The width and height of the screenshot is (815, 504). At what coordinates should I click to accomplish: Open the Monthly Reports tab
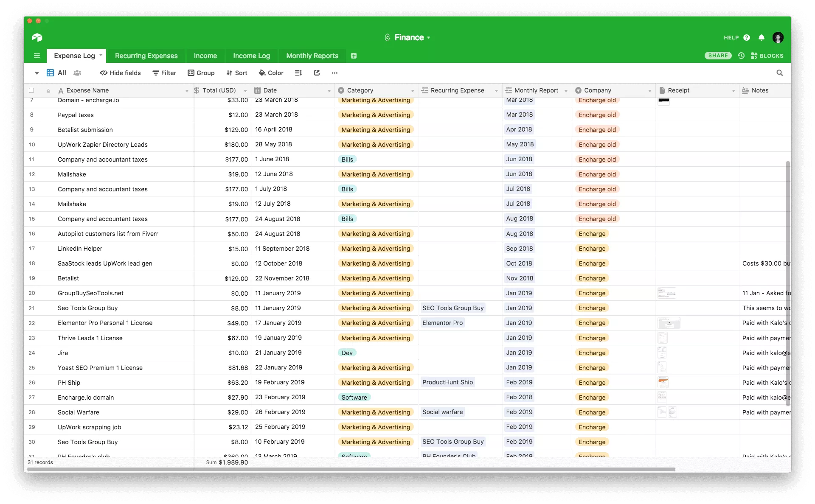click(x=312, y=56)
